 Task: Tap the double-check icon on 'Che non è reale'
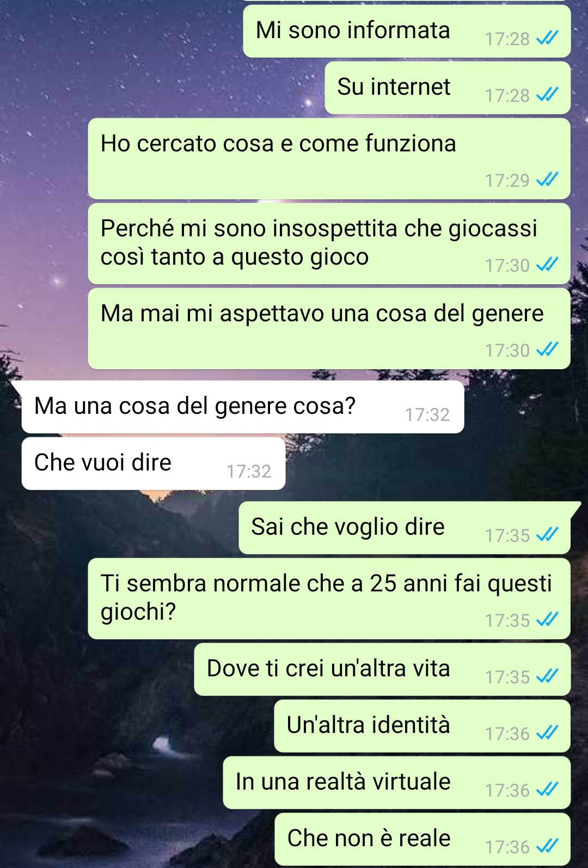click(547, 846)
